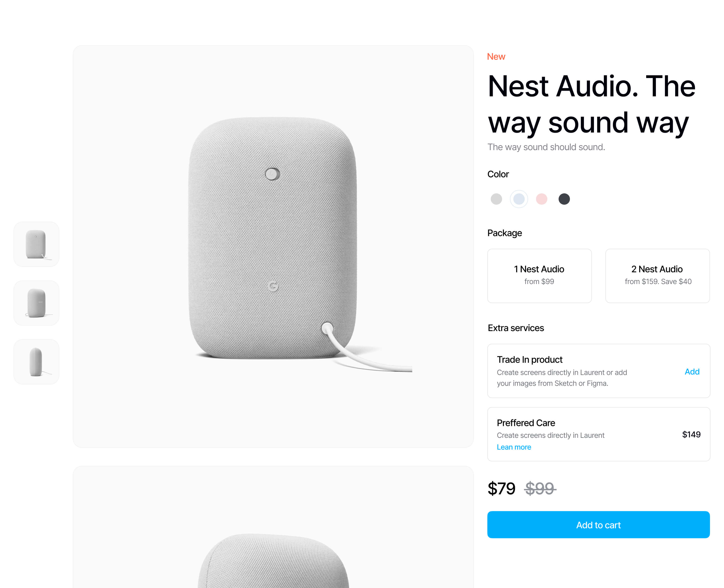Choose the pink color swatch
Viewport: 724px width, 588px height.
(x=541, y=199)
